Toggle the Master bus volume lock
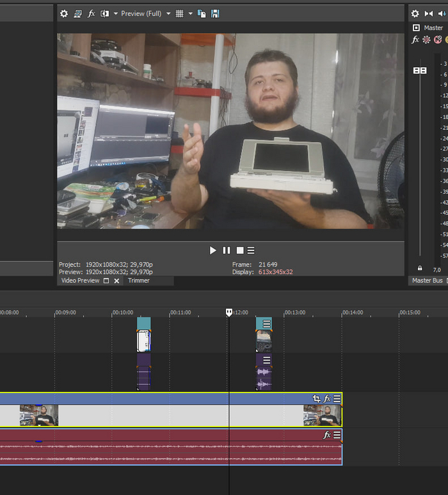Viewport: 448px width, 495px height. 420,269
